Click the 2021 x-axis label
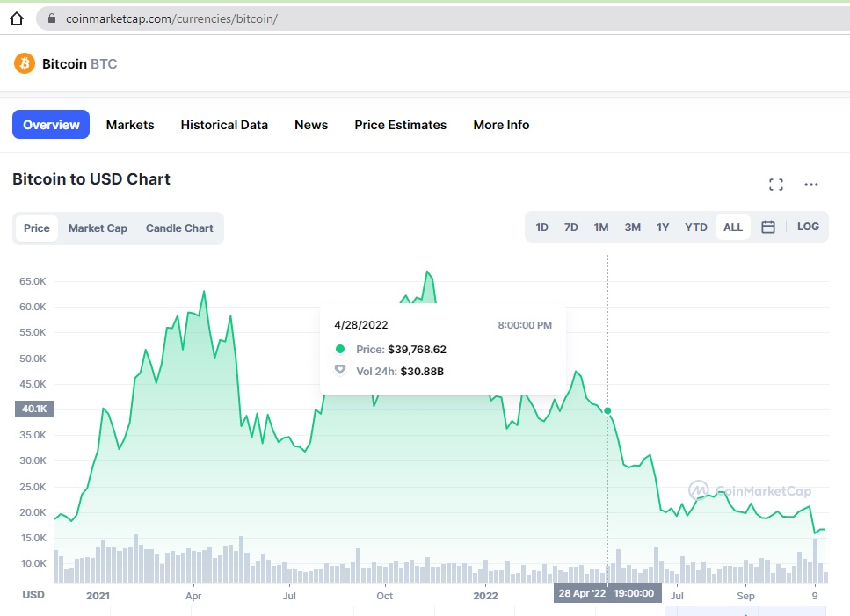Screen dimensions: 850x616 pos(98,596)
